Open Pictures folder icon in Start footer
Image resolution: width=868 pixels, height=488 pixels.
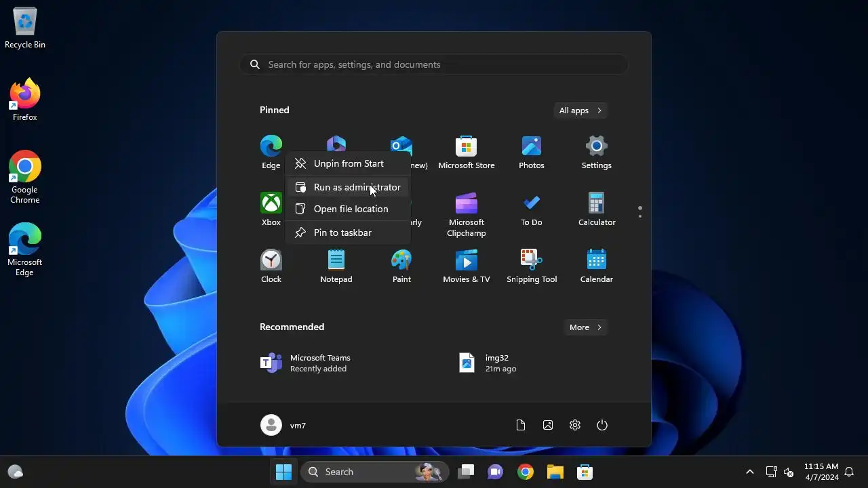(548, 425)
